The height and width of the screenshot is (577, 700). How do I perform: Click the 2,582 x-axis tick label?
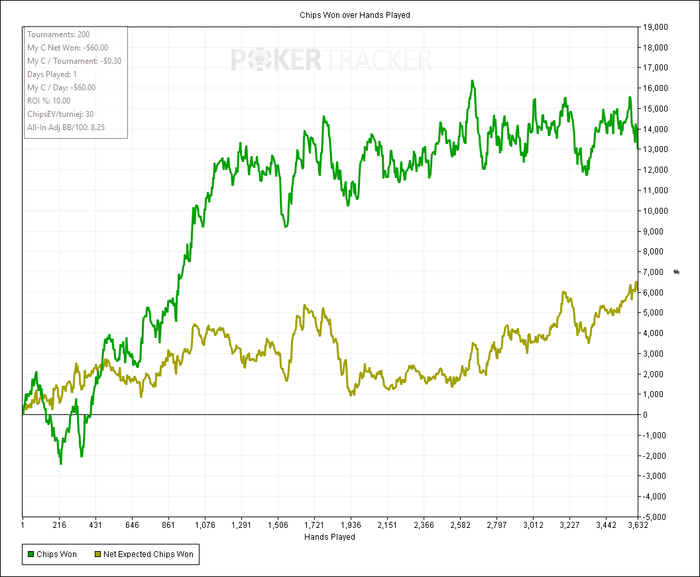pyautogui.click(x=460, y=525)
